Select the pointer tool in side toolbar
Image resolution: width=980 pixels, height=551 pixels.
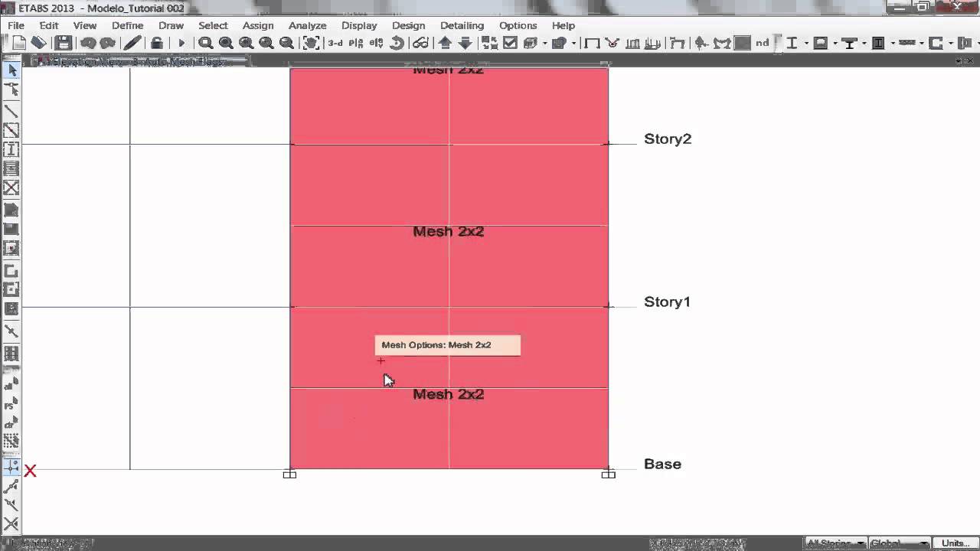pyautogui.click(x=11, y=70)
